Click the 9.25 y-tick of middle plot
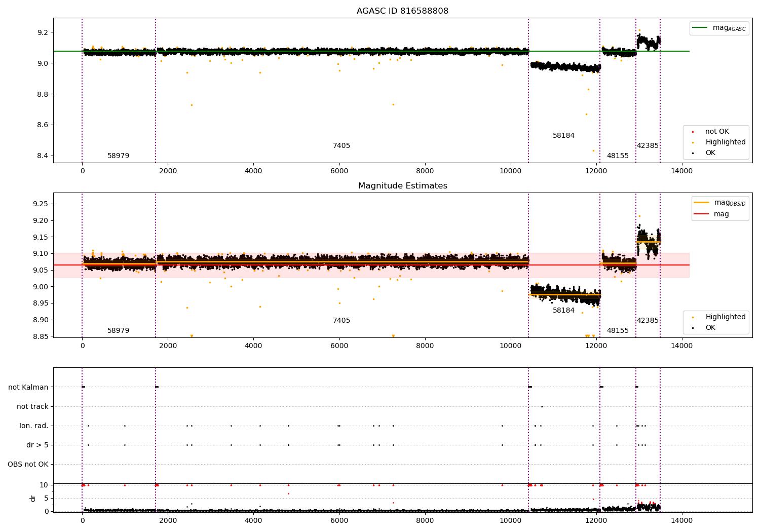The height and width of the screenshot is (532, 760). (41, 204)
